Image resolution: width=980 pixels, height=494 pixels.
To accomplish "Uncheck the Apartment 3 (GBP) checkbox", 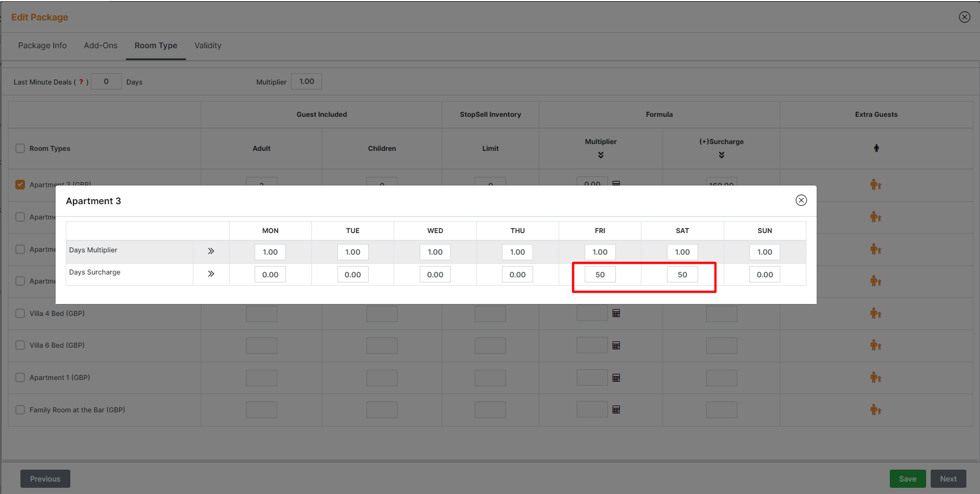I will tap(20, 184).
